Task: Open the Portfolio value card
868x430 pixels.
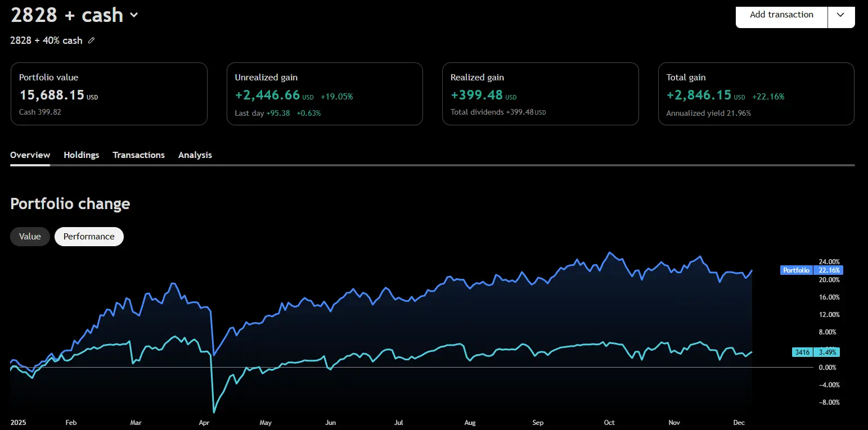Action: 109,94
